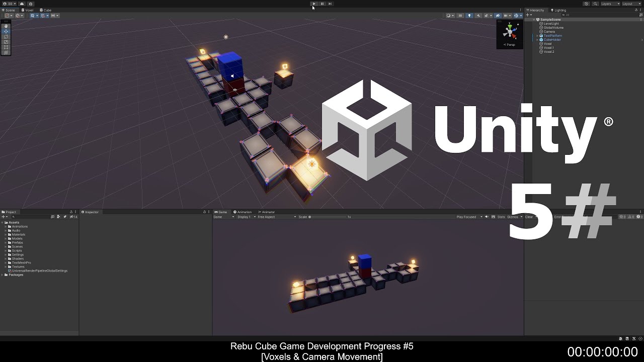Toggle 2D view mode in the scene

(x=460, y=16)
